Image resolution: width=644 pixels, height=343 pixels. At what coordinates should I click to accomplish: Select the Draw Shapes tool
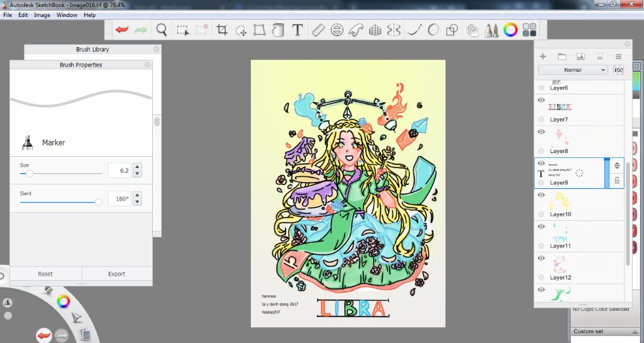click(452, 30)
